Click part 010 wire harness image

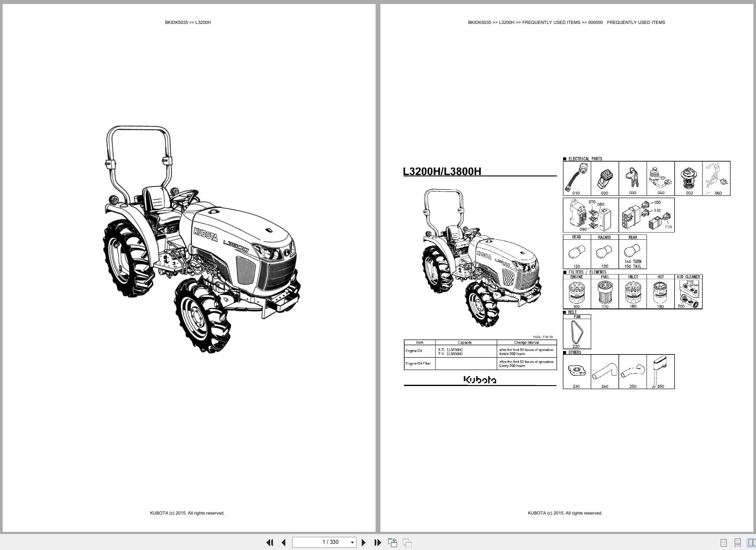coord(576,176)
